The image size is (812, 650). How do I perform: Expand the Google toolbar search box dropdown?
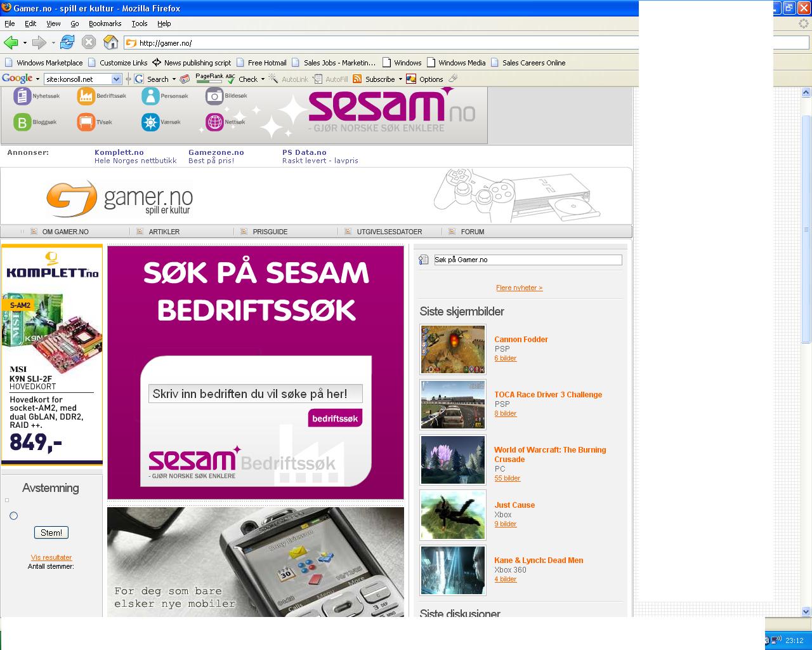coord(116,79)
